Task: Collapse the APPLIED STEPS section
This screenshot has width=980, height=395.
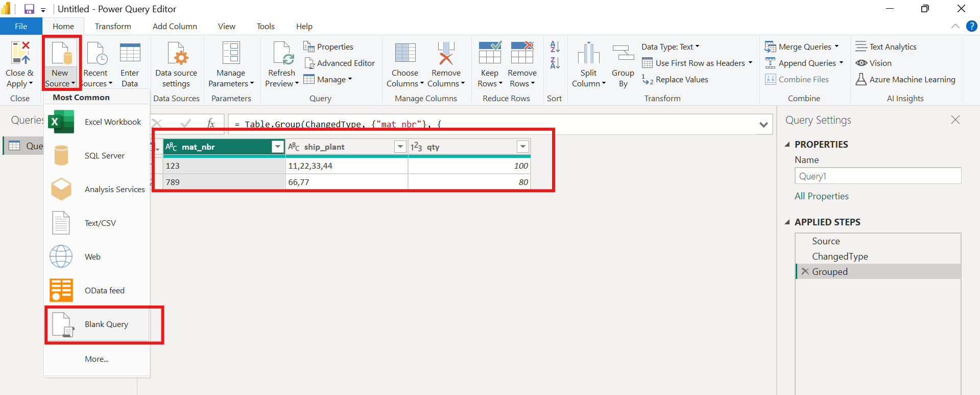Action: 787,222
